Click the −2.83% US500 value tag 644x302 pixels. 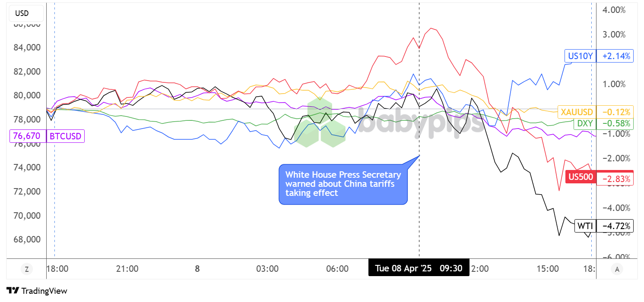click(615, 179)
